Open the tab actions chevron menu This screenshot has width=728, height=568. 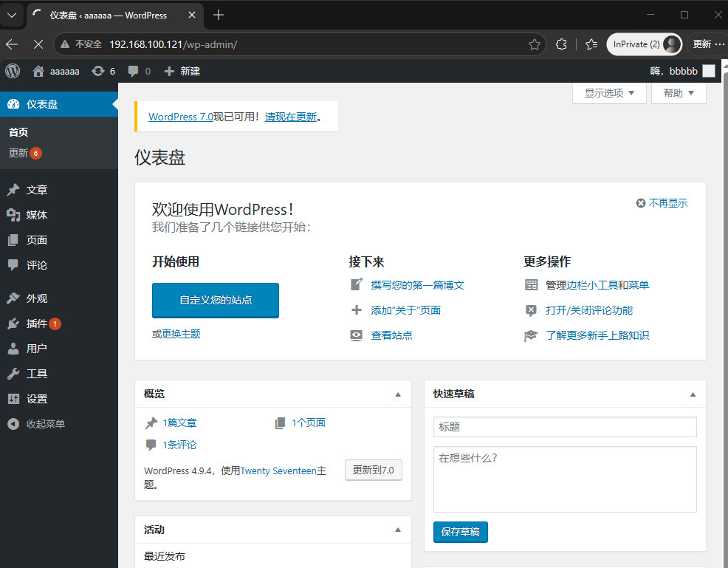click(12, 15)
